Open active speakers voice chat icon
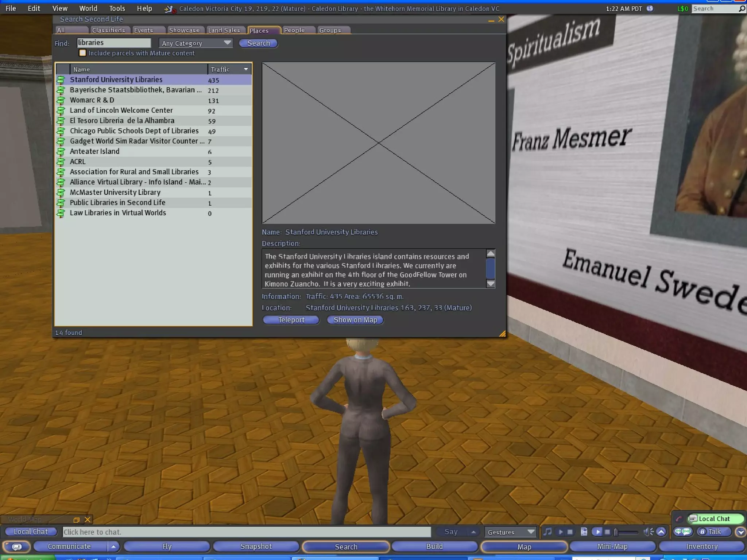Screen dimensions: 747x560 click(683, 532)
